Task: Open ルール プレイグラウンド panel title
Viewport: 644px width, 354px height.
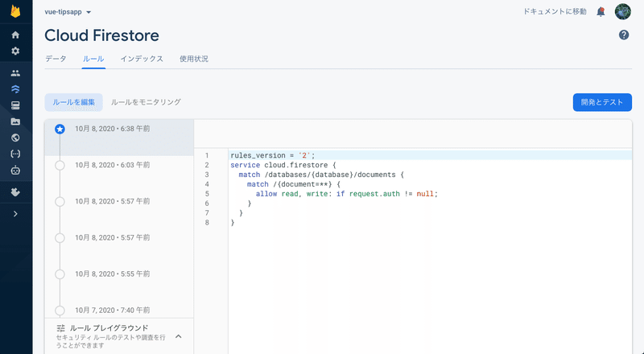Action: tap(109, 328)
